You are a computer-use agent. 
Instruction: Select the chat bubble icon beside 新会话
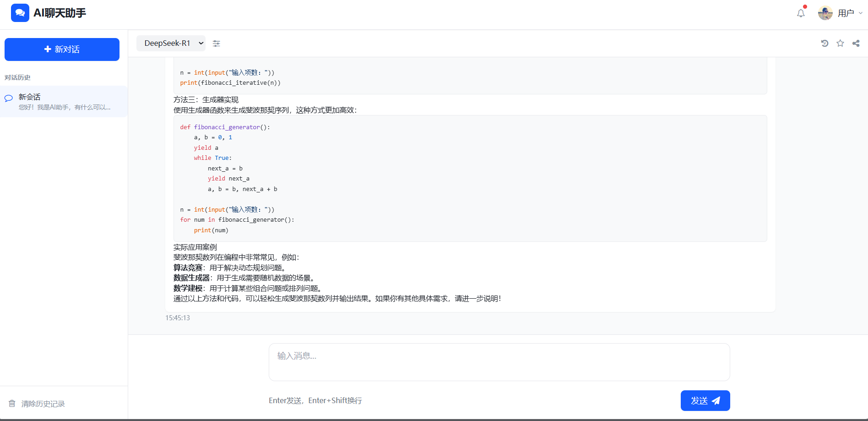(8, 98)
